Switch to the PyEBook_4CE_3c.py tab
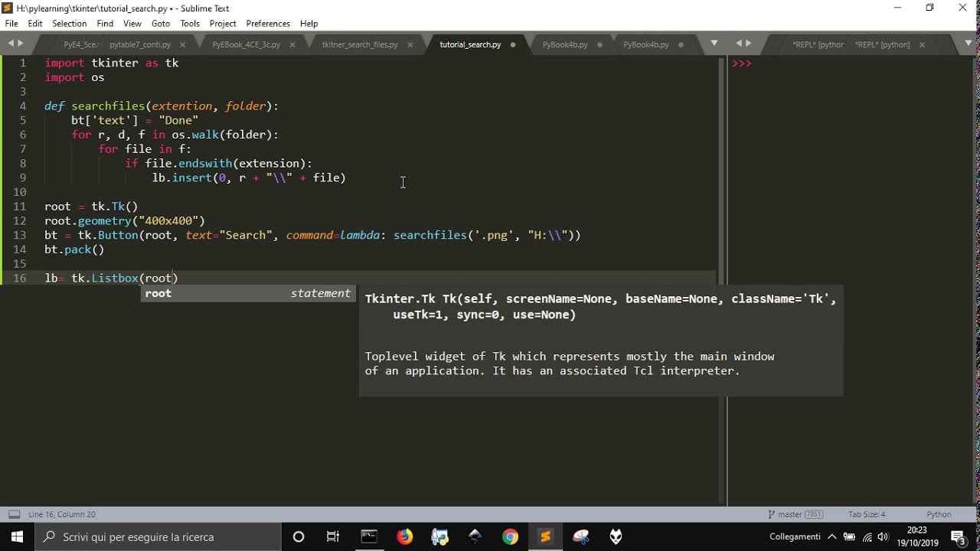 click(x=246, y=44)
